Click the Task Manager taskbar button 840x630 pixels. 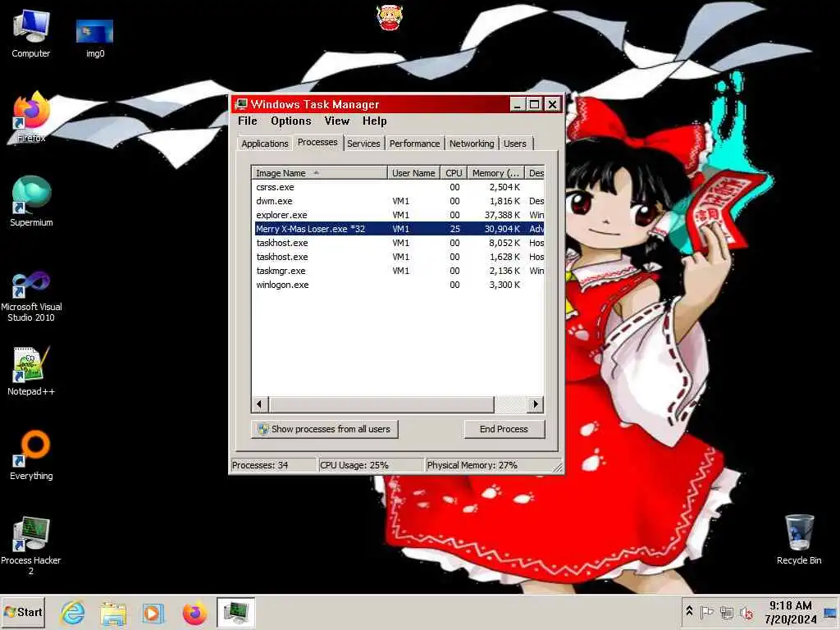point(235,612)
